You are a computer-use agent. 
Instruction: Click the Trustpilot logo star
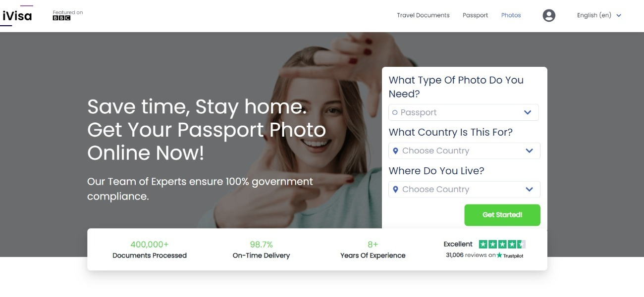[x=499, y=255]
